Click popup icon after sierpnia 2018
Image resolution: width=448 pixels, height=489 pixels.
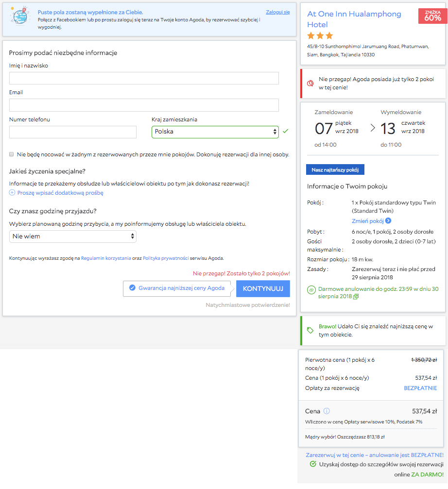356,296
